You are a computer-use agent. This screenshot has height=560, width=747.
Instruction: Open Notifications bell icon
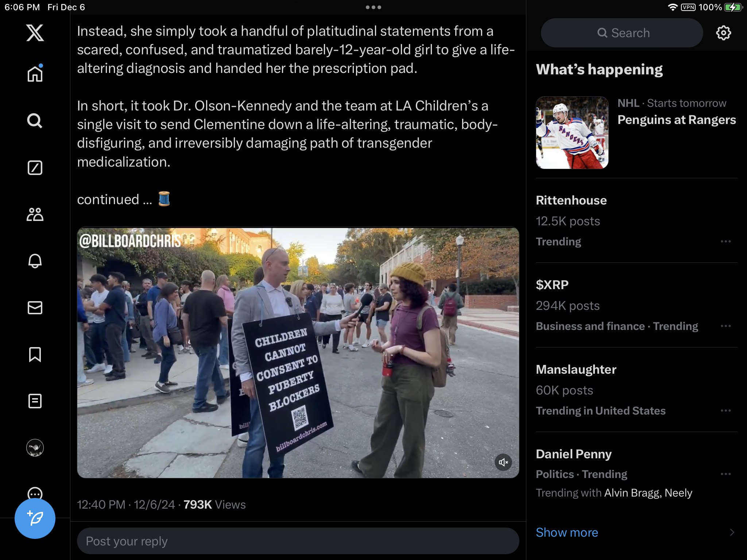click(x=35, y=261)
